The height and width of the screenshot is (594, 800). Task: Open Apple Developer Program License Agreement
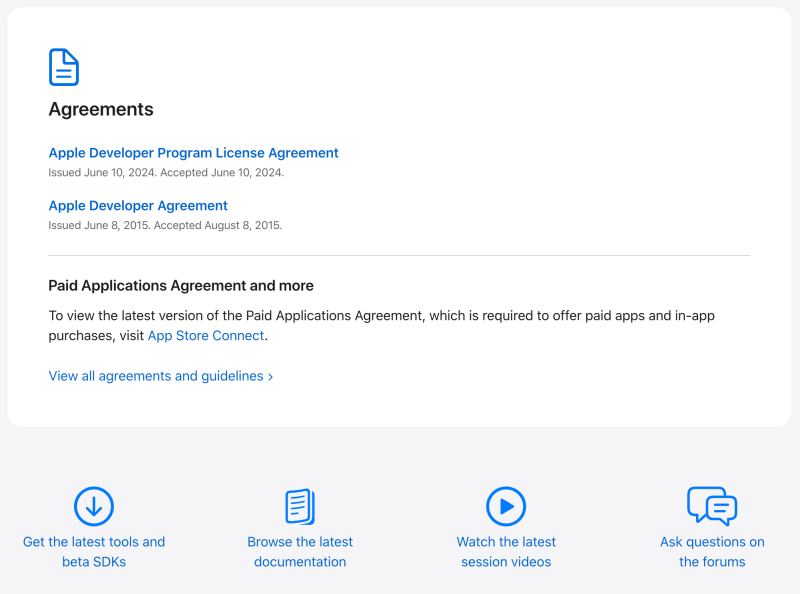tap(193, 153)
